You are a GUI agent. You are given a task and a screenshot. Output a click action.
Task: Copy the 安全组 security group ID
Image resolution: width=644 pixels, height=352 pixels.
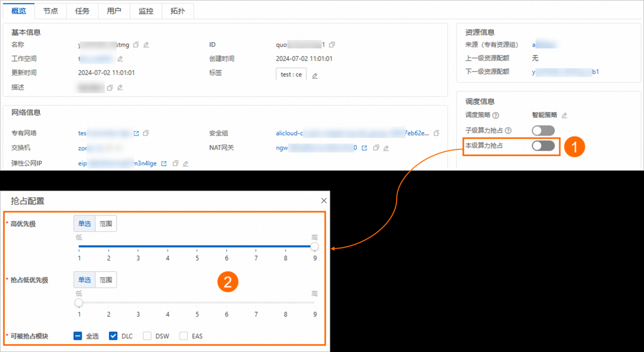(436, 133)
